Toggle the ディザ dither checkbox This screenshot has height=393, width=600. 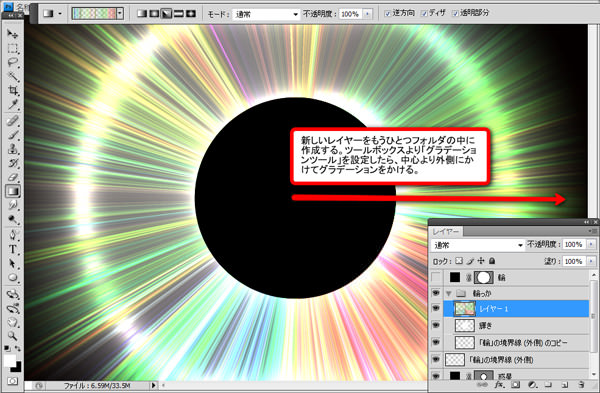pos(424,13)
